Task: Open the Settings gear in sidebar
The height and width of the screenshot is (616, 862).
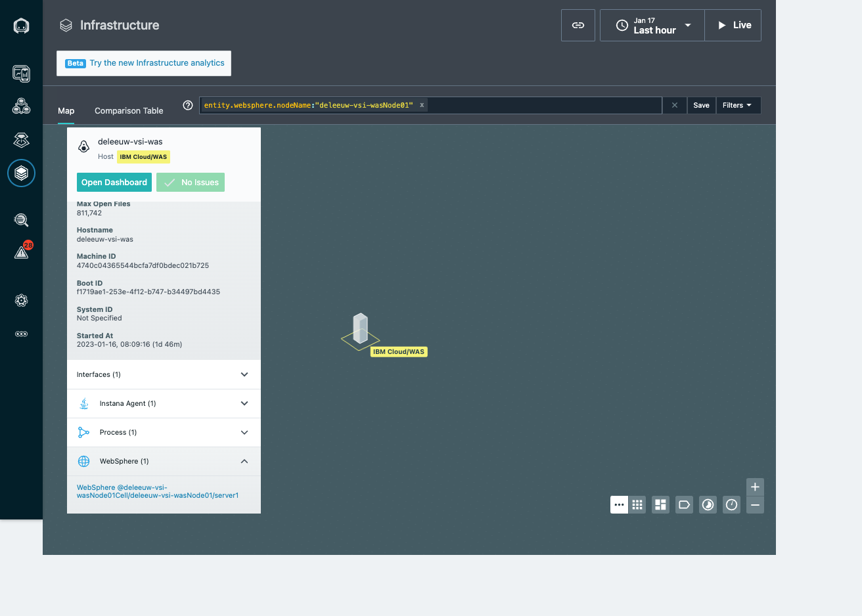Action: [21, 300]
